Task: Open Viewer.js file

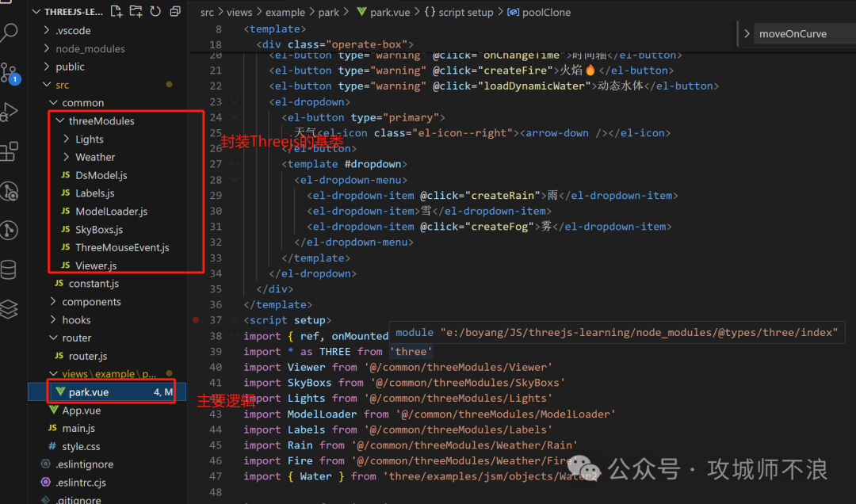Action: tap(96, 266)
